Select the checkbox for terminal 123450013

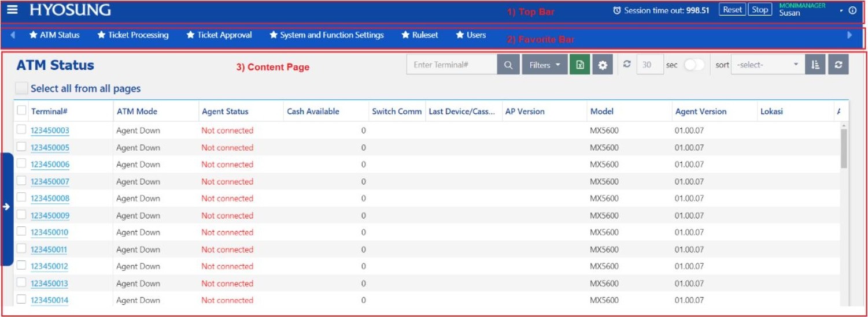21,282
